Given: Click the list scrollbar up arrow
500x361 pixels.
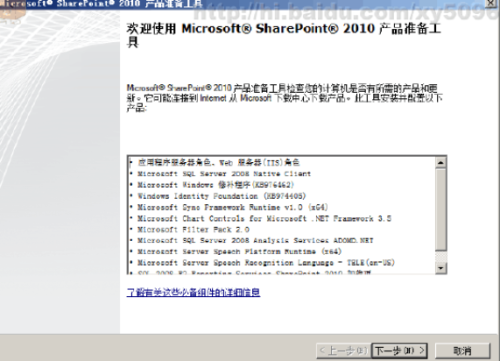Looking at the screenshot, I should (x=441, y=163).
